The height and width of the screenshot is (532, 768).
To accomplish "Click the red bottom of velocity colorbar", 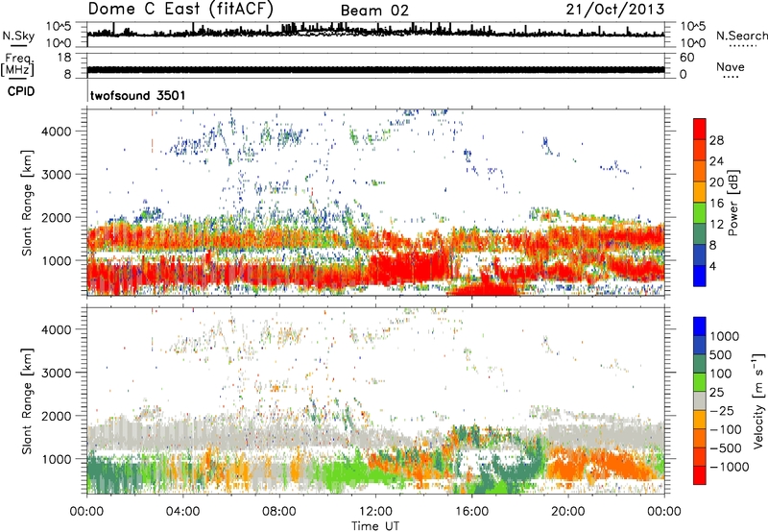I will pos(700,475).
